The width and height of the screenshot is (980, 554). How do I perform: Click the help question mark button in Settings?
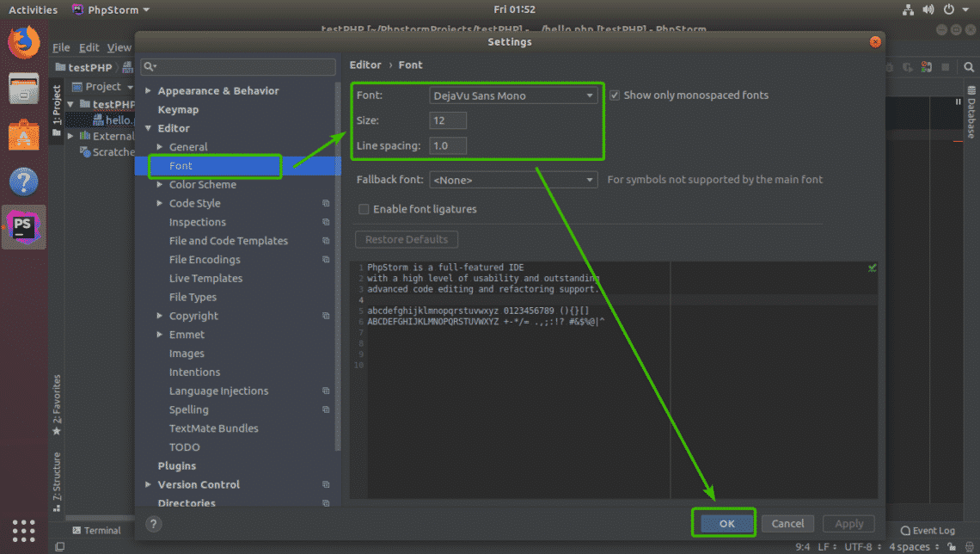(153, 524)
